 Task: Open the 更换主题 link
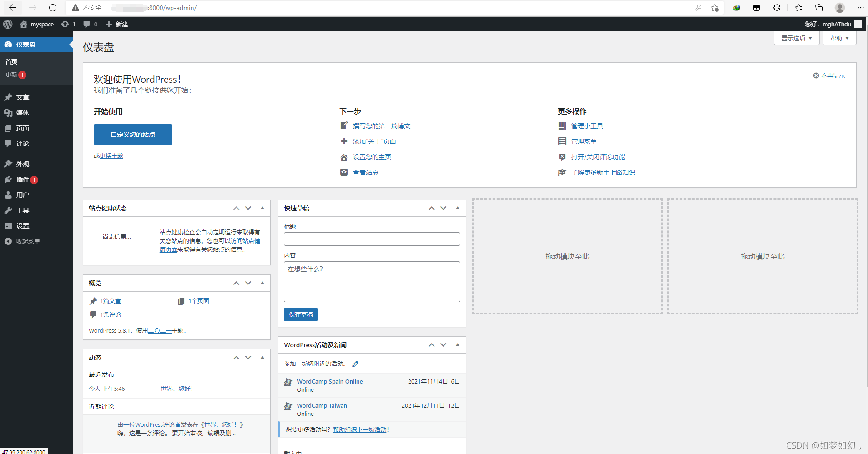click(111, 155)
